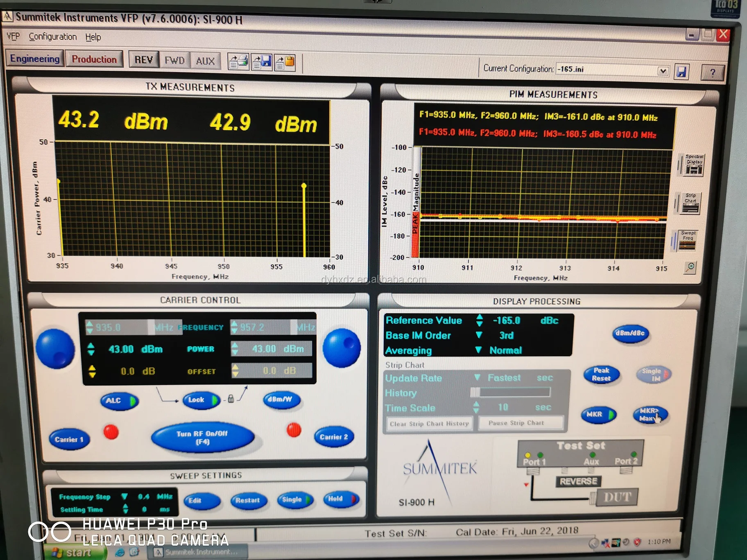
Task: Click the save report to disk icon
Action: click(262, 62)
